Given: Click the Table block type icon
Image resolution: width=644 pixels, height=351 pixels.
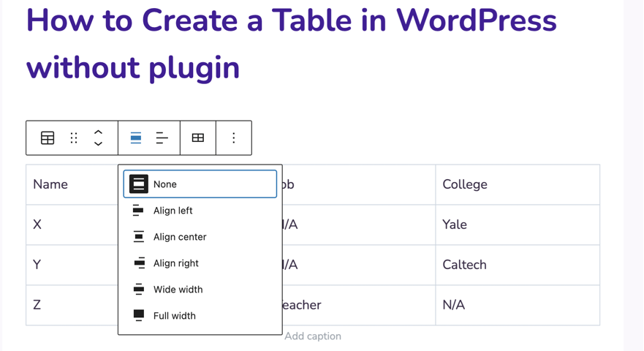Looking at the screenshot, I should pyautogui.click(x=48, y=137).
